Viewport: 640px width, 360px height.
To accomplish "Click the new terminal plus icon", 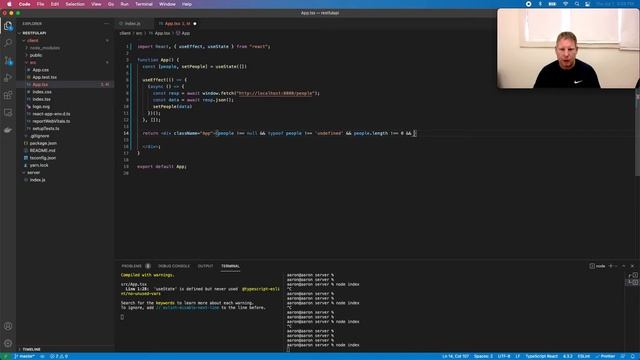I will tap(611, 266).
